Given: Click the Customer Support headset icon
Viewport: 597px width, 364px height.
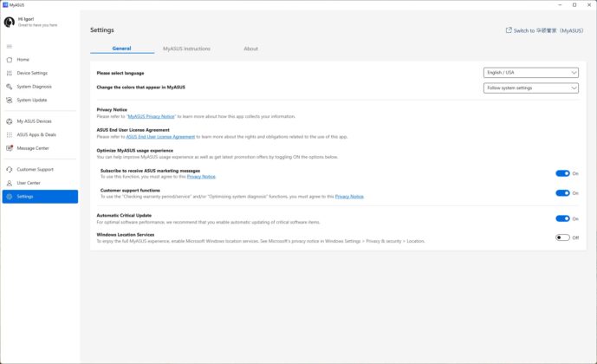Looking at the screenshot, I should (x=10, y=170).
